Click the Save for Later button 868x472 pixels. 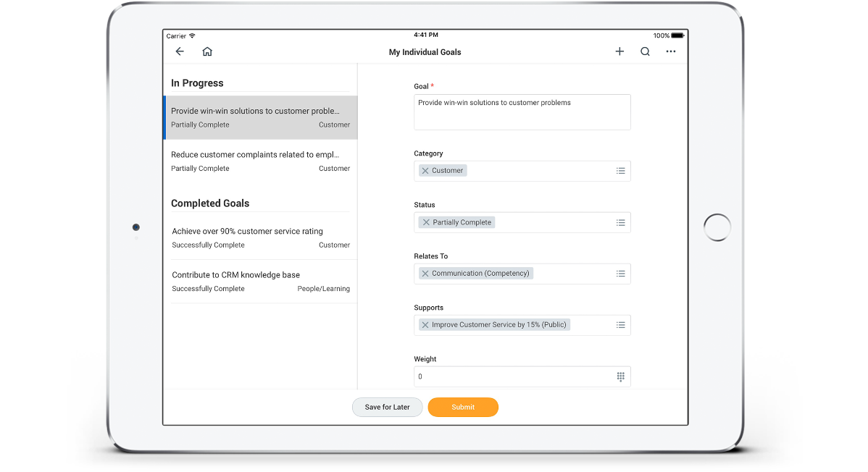(x=387, y=407)
